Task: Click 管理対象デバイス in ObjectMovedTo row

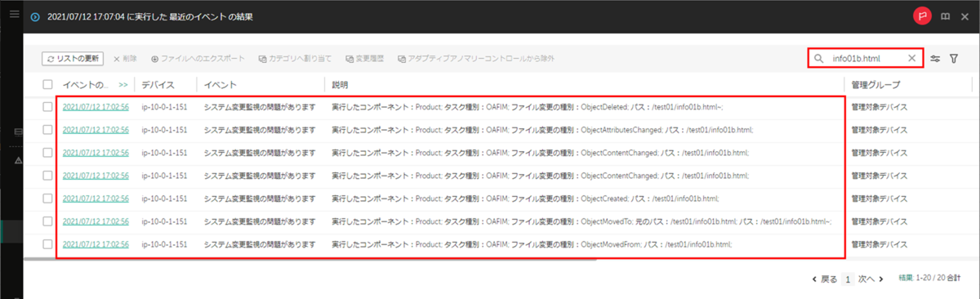Action: click(879, 221)
